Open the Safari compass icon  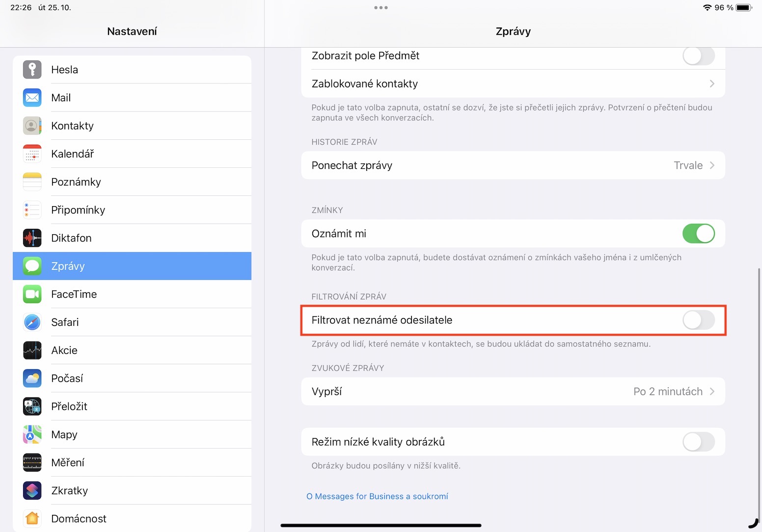coord(32,322)
